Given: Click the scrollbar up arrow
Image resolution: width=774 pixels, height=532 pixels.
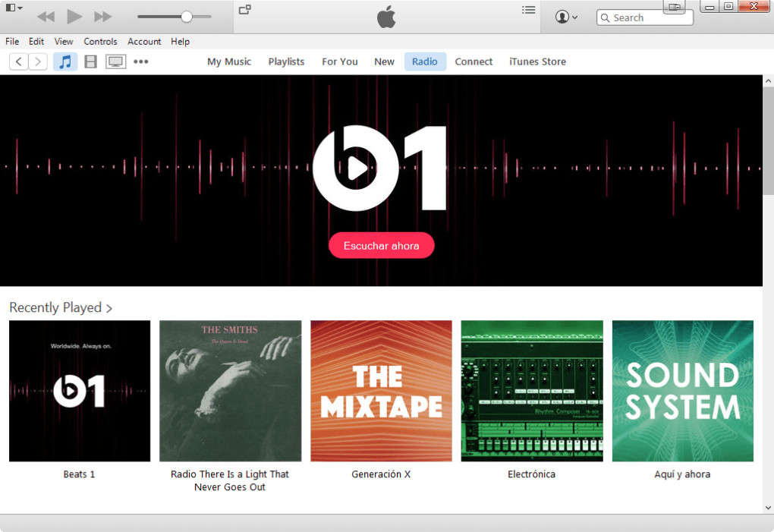Looking at the screenshot, I should pos(768,81).
